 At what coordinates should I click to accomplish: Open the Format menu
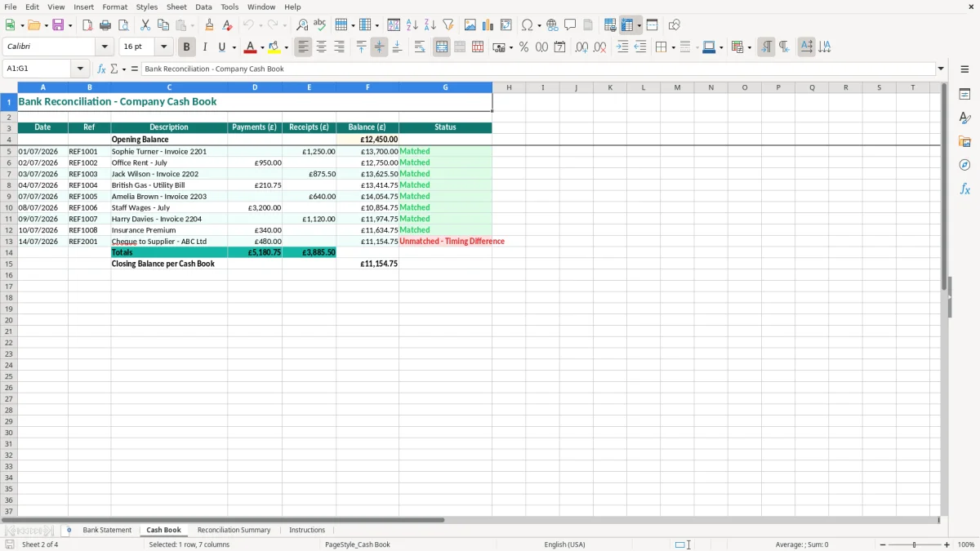pos(114,7)
